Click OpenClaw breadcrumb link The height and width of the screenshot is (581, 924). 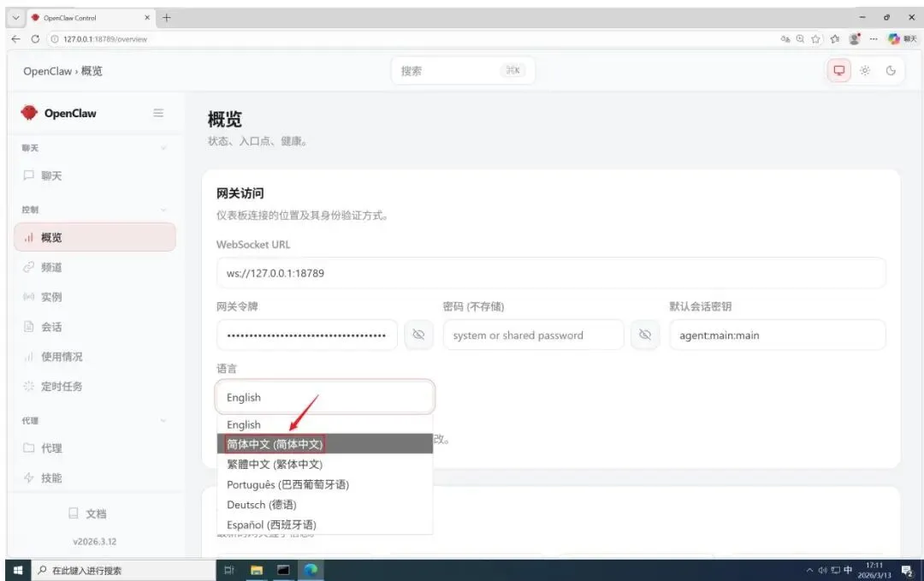point(47,71)
